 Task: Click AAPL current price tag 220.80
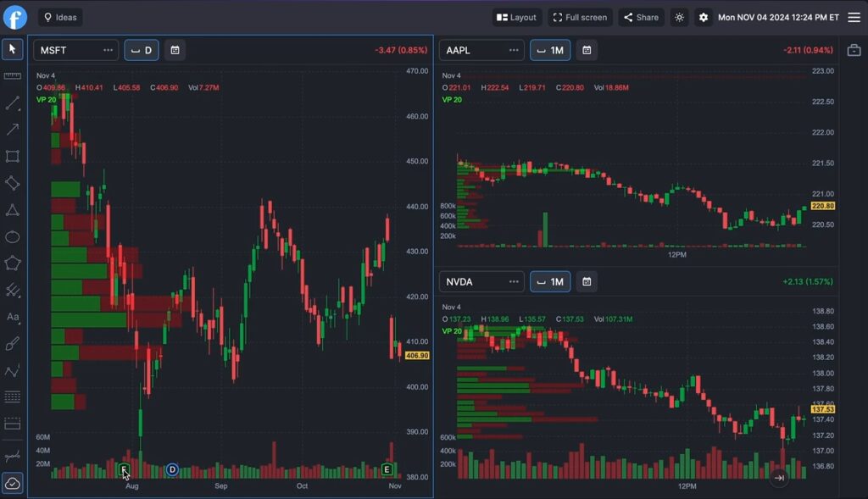click(x=822, y=206)
